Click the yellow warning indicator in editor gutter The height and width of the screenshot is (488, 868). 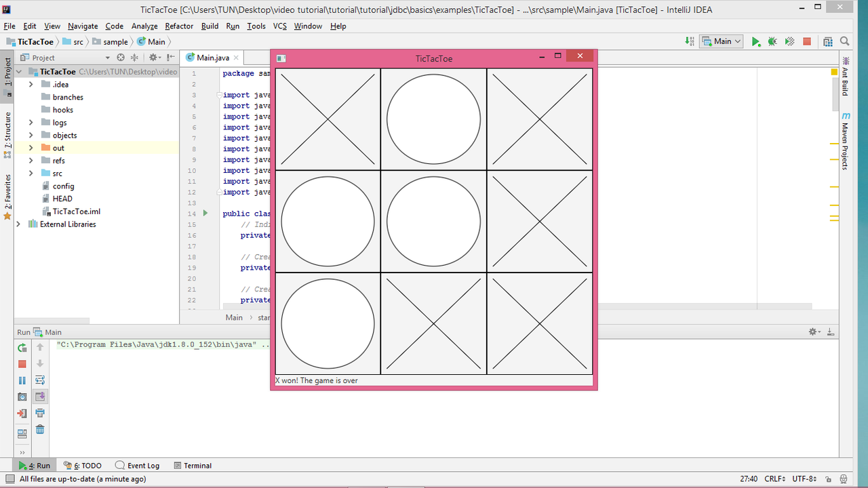click(x=834, y=72)
